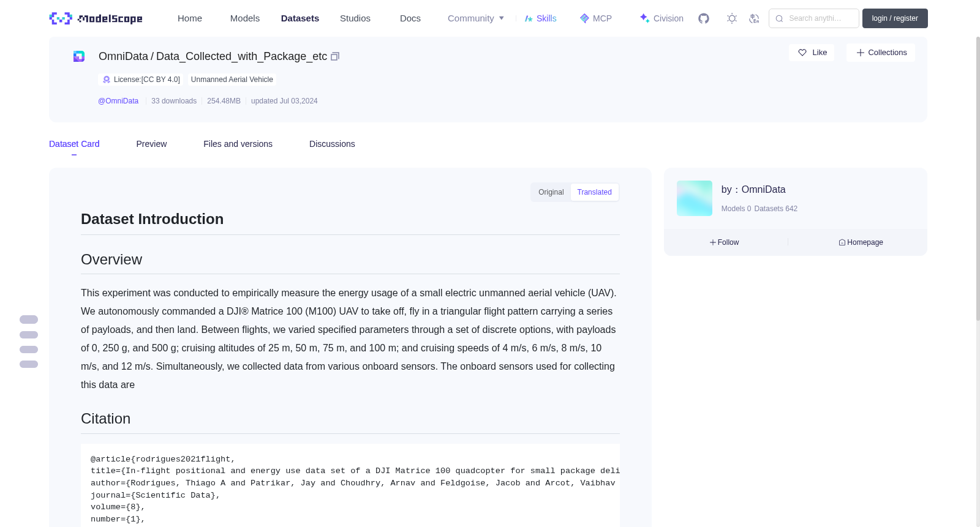The image size is (980, 527).
Task: Click the MCP diamond icon
Action: click(x=584, y=18)
